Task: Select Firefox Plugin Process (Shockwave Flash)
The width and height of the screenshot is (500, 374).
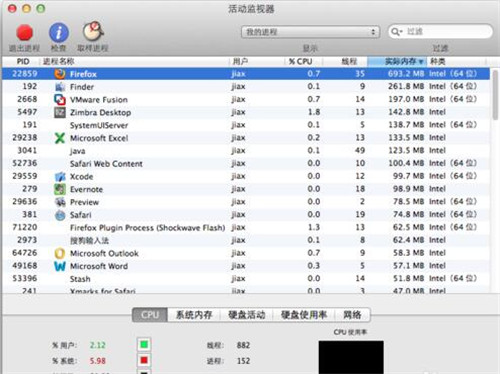Action: tap(246, 228)
